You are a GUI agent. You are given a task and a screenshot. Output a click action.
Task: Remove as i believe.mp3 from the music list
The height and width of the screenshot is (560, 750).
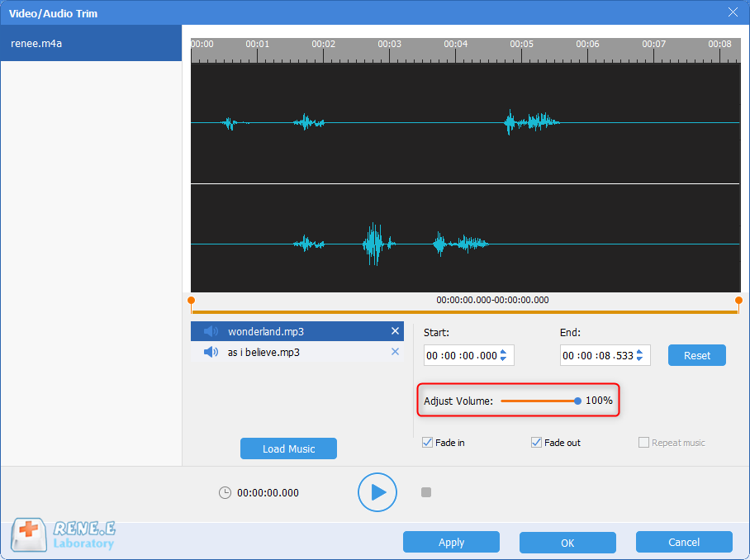pyautogui.click(x=395, y=351)
